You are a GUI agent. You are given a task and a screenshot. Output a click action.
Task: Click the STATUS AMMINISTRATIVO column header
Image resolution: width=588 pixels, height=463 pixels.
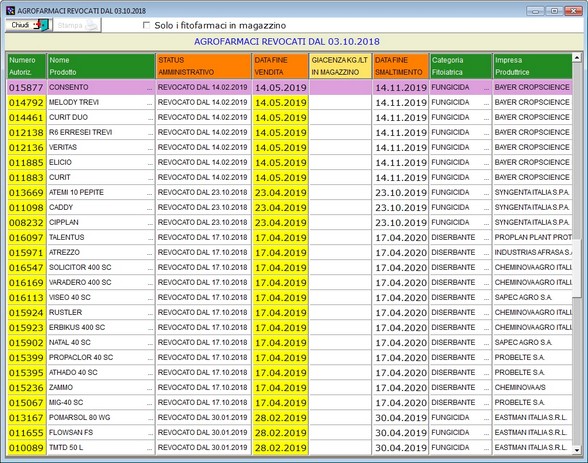pyautogui.click(x=203, y=66)
